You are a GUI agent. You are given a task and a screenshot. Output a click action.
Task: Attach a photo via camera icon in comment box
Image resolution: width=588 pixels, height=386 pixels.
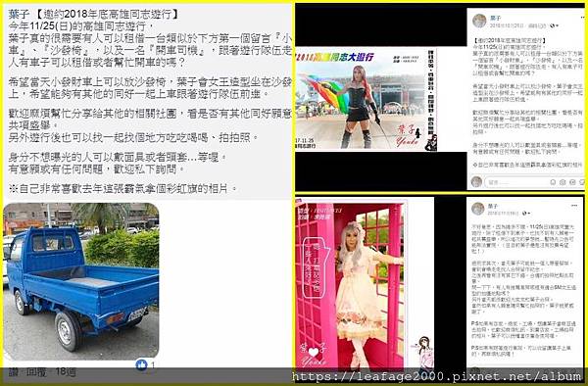click(x=563, y=182)
